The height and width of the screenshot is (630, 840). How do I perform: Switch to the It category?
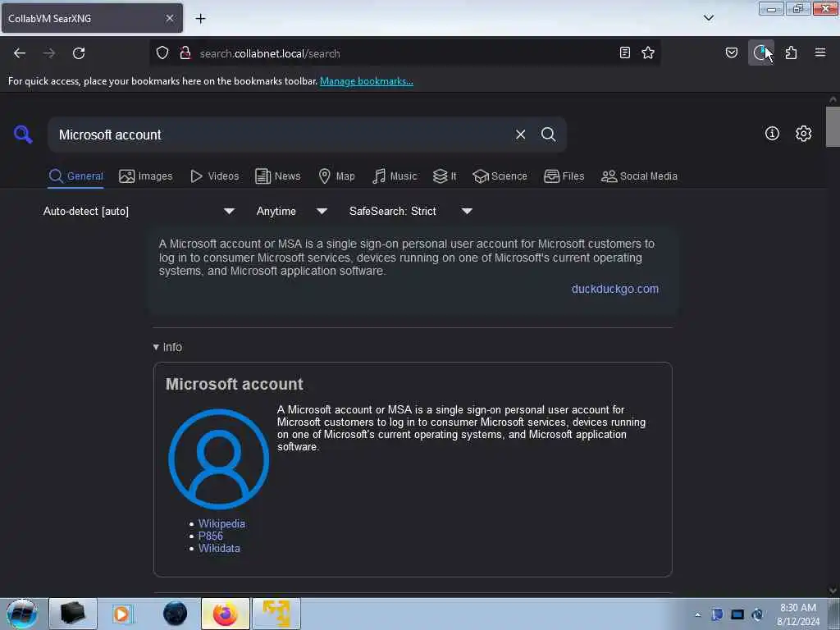(x=445, y=176)
